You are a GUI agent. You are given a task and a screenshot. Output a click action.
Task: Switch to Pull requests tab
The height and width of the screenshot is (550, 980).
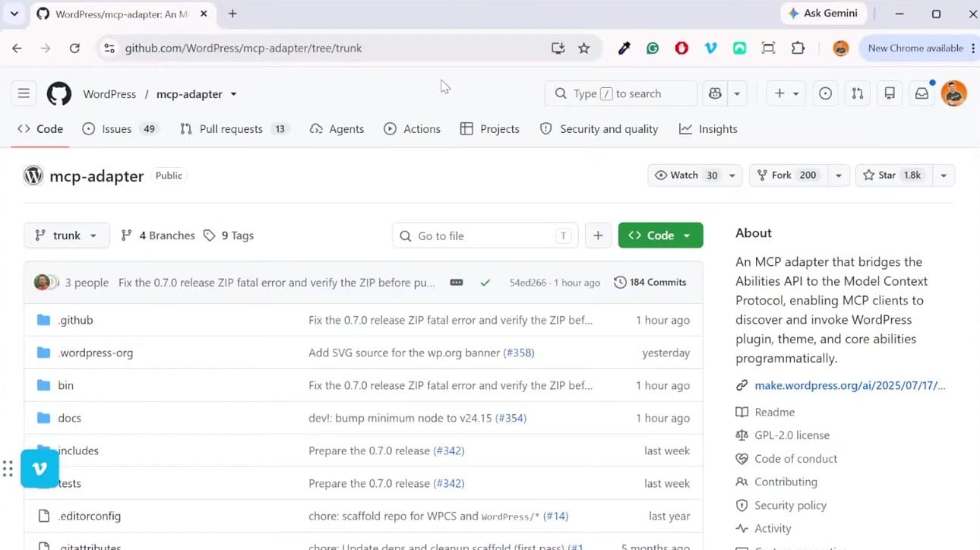pos(233,129)
